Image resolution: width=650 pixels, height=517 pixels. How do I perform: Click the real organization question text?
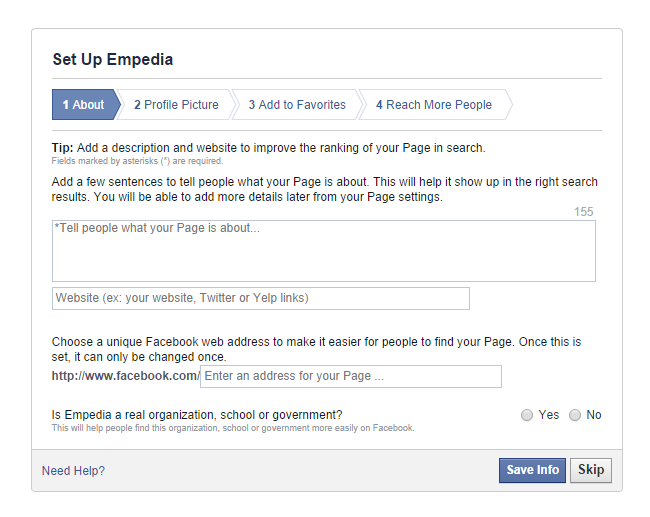coord(197,414)
